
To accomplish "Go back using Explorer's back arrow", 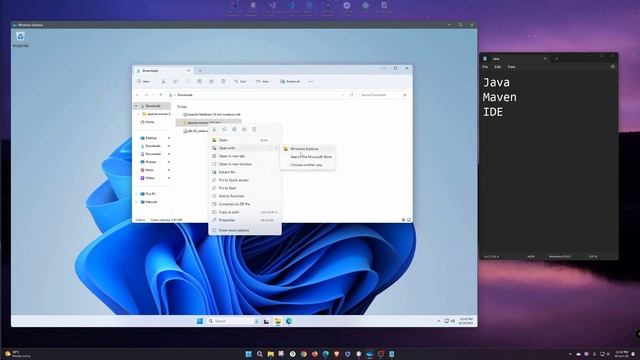I will click(x=137, y=95).
